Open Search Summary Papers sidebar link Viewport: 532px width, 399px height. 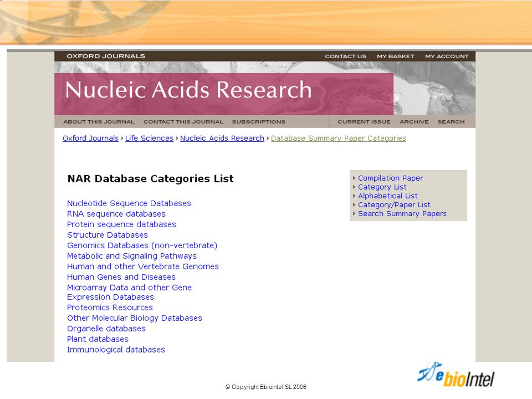click(x=402, y=213)
